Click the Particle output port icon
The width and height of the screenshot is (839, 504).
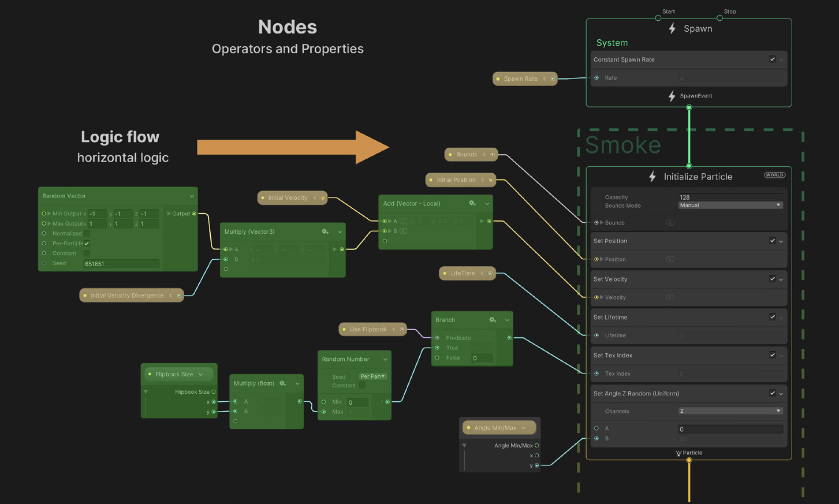(678, 453)
